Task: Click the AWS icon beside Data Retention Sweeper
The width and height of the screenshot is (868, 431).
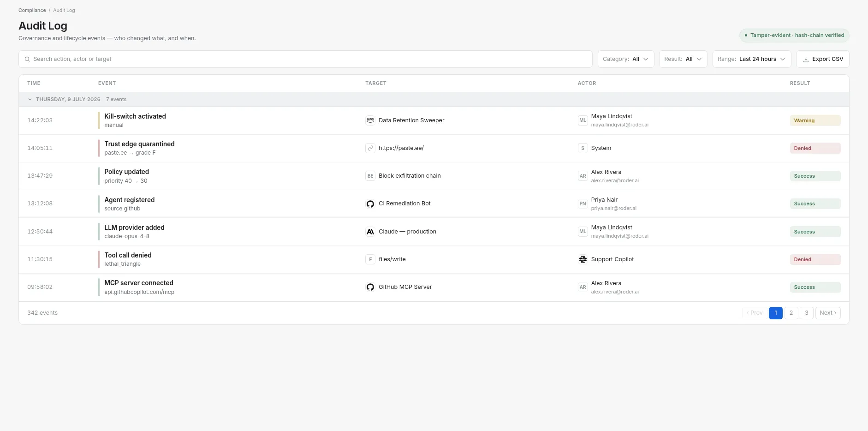Action: tap(370, 120)
